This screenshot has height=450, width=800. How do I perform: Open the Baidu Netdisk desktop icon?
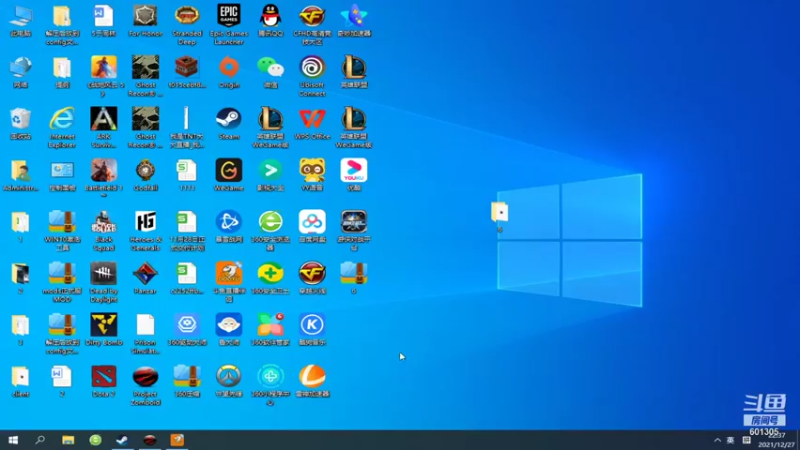312,227
